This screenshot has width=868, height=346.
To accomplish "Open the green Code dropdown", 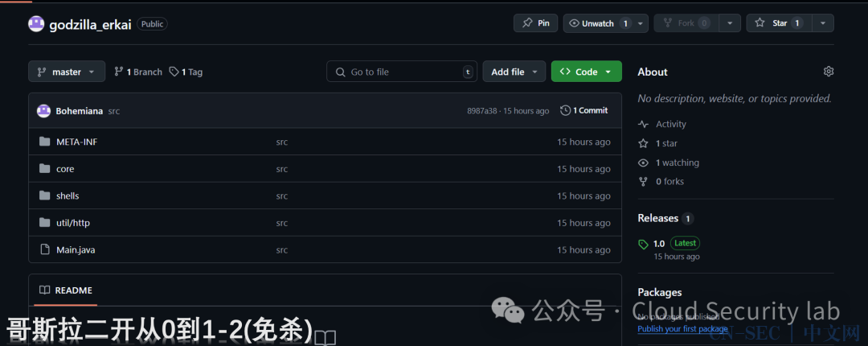I will pos(586,72).
